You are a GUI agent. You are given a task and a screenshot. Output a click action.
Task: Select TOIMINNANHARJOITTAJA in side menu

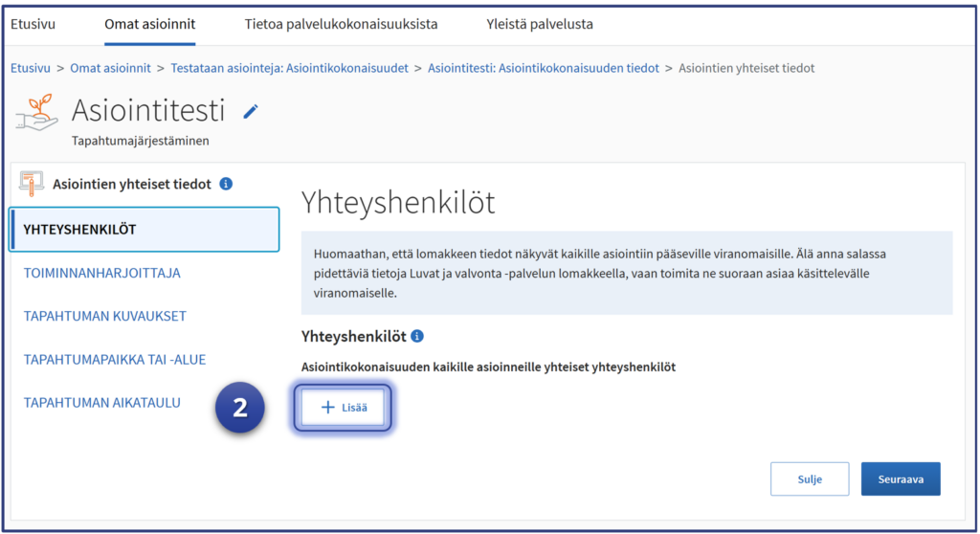[101, 273]
